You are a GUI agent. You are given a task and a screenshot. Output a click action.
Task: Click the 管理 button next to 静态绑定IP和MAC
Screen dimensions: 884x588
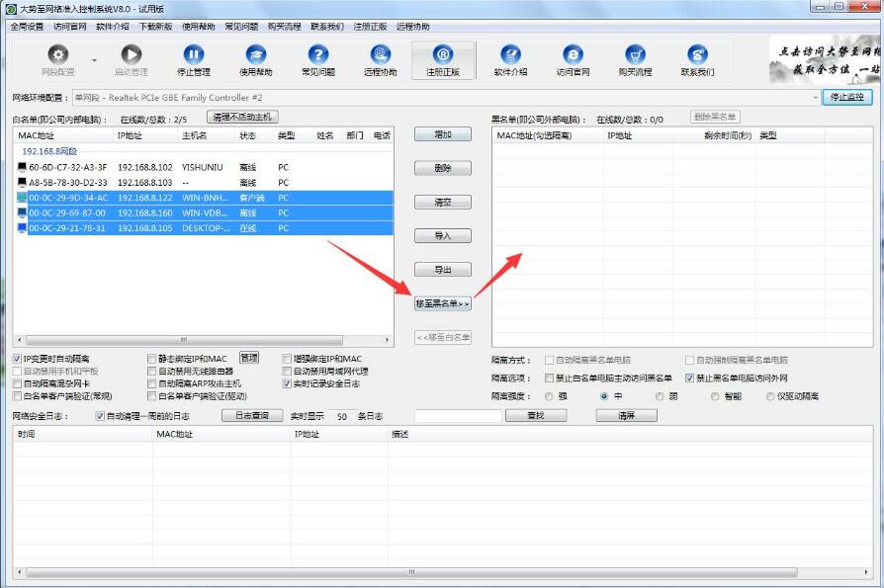coord(249,358)
